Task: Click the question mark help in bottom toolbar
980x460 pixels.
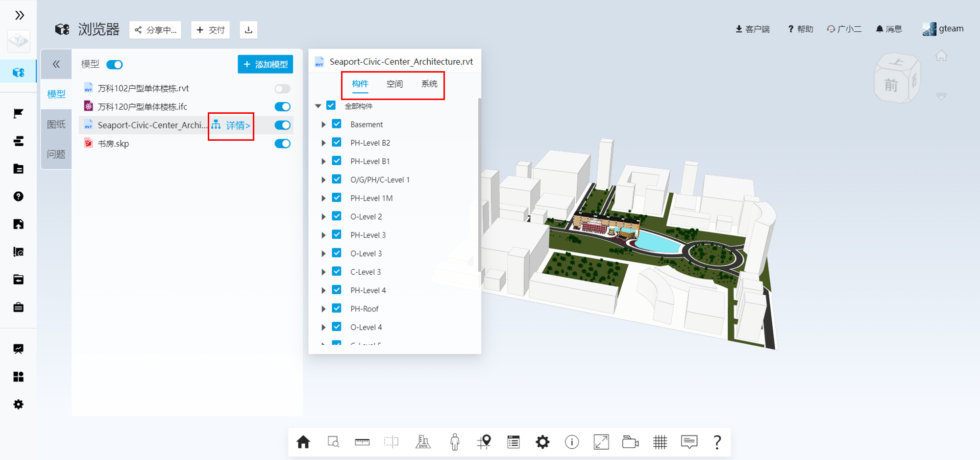Action: point(717,442)
